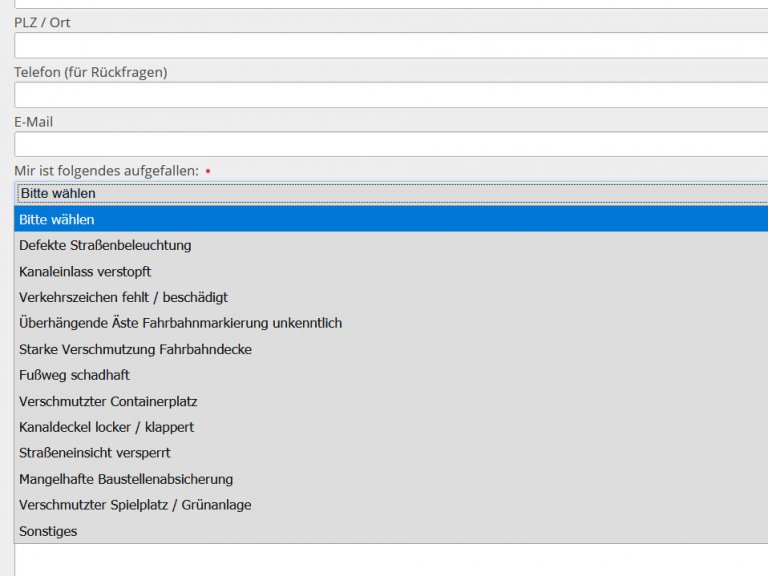The image size is (768, 576).
Task: Select 'Verschmutzter Spielplatz / Grünanlage'
Action: (x=135, y=505)
